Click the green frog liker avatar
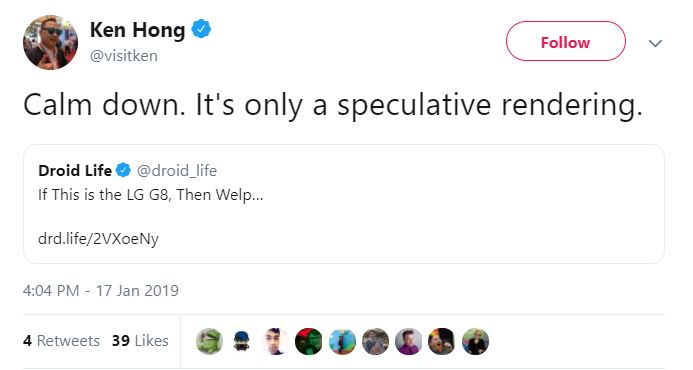The width and height of the screenshot is (693, 370). click(x=209, y=341)
